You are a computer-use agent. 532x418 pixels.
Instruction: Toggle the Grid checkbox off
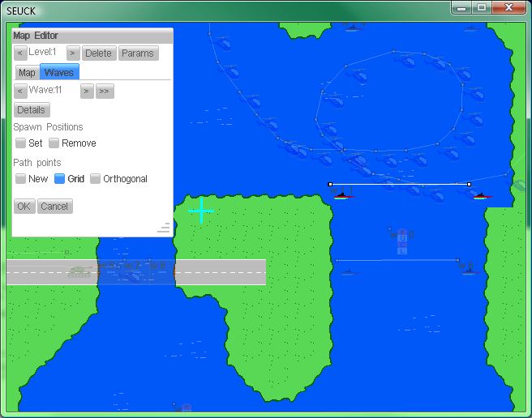tap(60, 179)
